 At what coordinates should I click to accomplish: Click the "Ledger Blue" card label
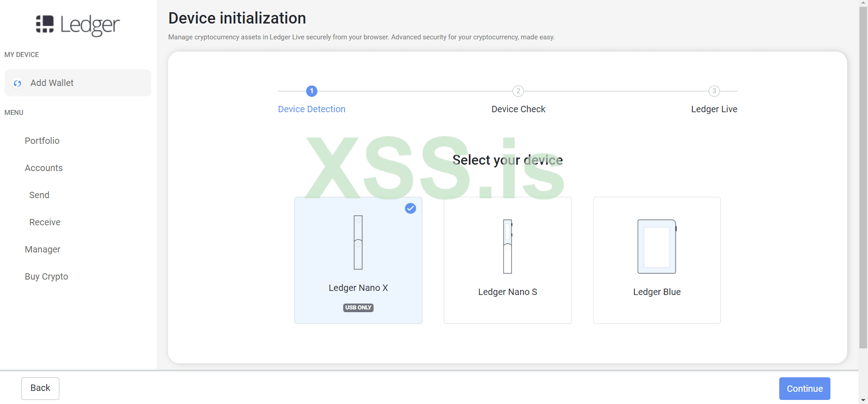click(x=657, y=292)
